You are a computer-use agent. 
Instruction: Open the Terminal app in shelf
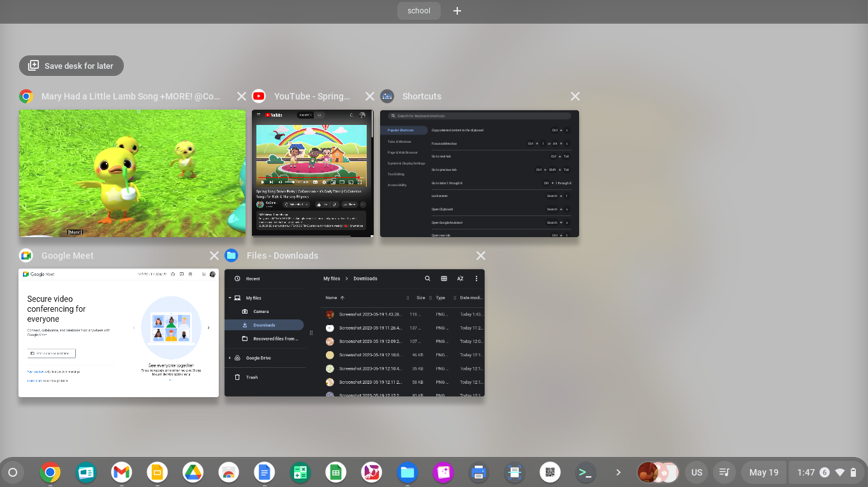click(585, 472)
